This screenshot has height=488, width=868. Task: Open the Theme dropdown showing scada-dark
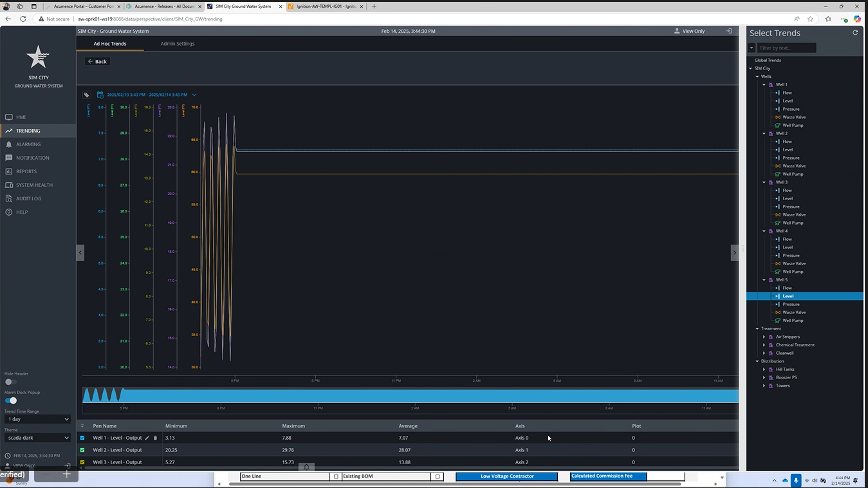[x=37, y=438]
